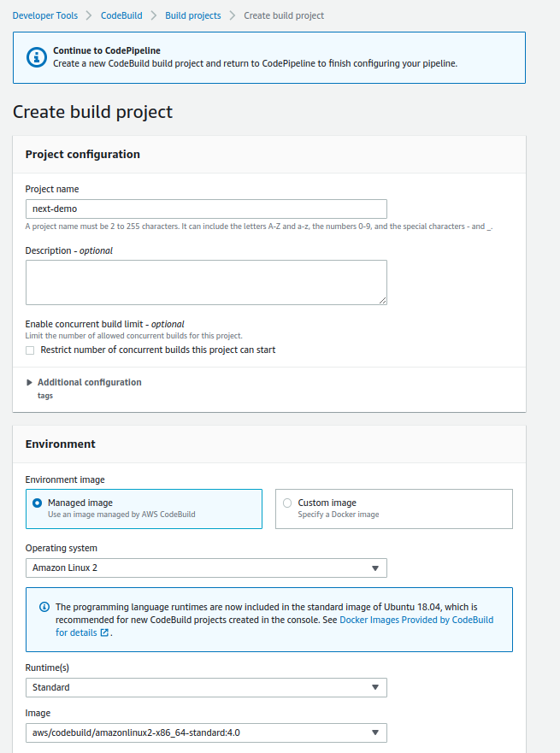Click the Project name input field
The width and height of the screenshot is (560, 753).
(206, 209)
